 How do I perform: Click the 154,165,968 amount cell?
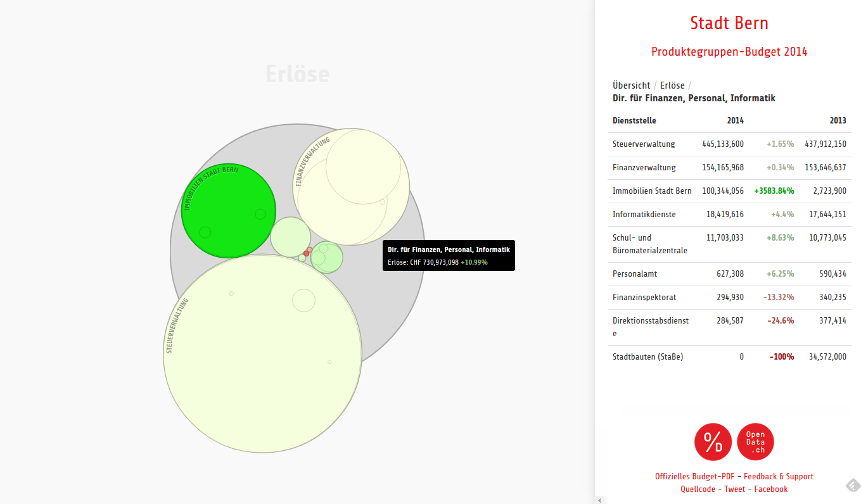pos(723,167)
